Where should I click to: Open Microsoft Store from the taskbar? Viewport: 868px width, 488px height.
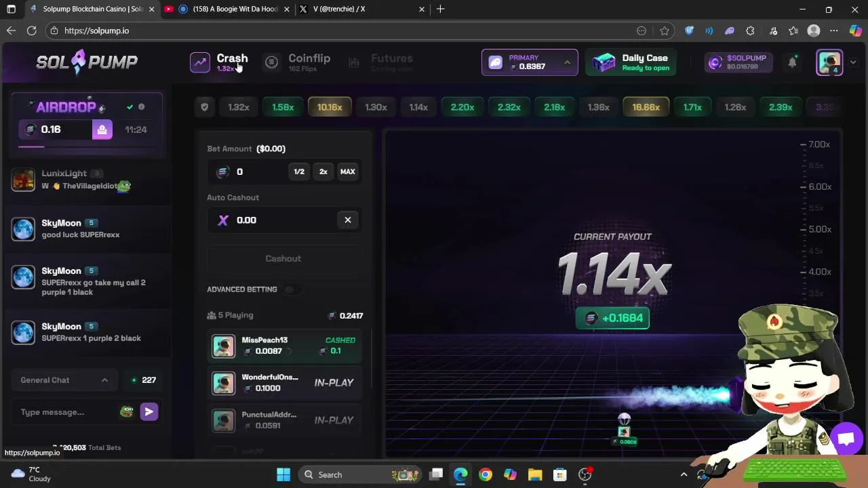(x=559, y=474)
